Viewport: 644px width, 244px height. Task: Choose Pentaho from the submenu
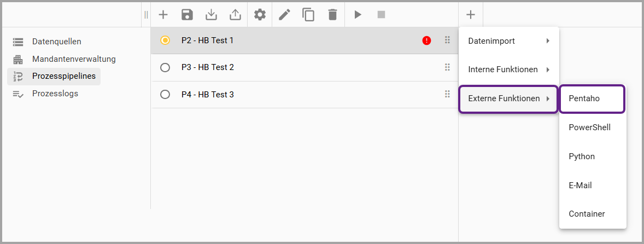pyautogui.click(x=592, y=99)
